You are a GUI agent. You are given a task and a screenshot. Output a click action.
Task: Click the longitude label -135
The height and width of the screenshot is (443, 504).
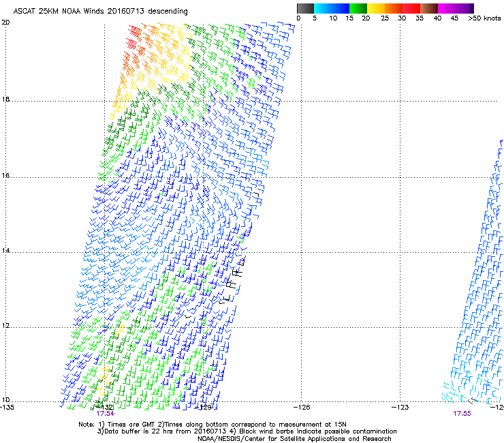click(7, 408)
